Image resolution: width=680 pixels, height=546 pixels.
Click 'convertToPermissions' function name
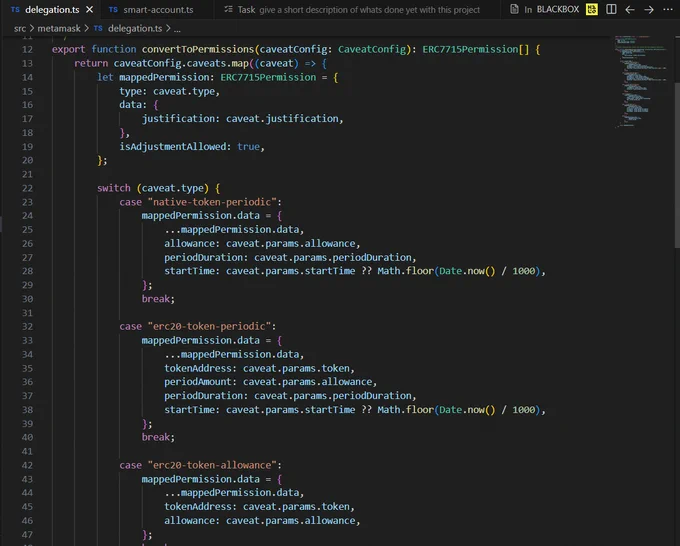(198, 49)
